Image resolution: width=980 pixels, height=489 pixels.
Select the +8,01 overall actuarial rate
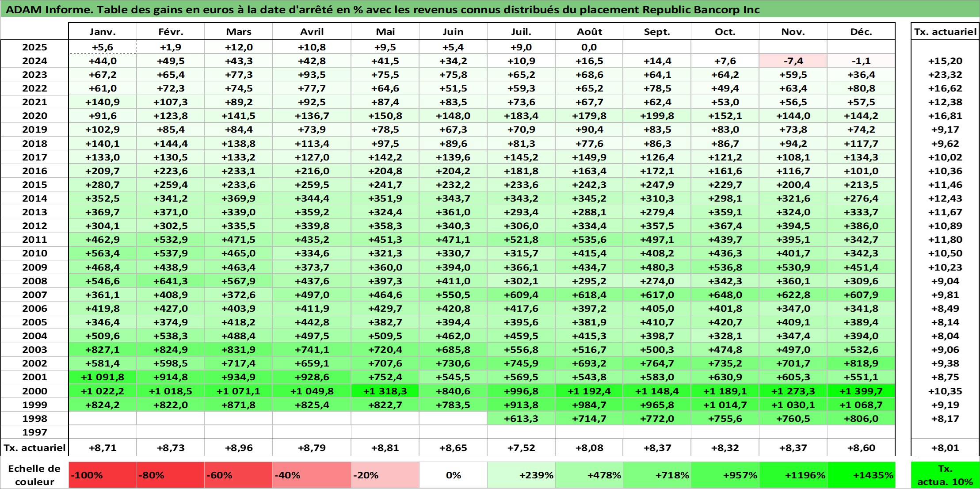tap(945, 448)
